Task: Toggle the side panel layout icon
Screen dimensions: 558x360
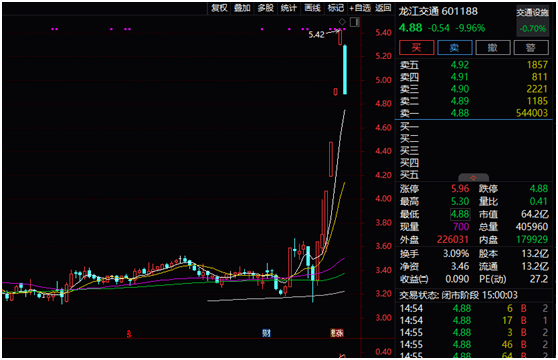Action: (354, 22)
